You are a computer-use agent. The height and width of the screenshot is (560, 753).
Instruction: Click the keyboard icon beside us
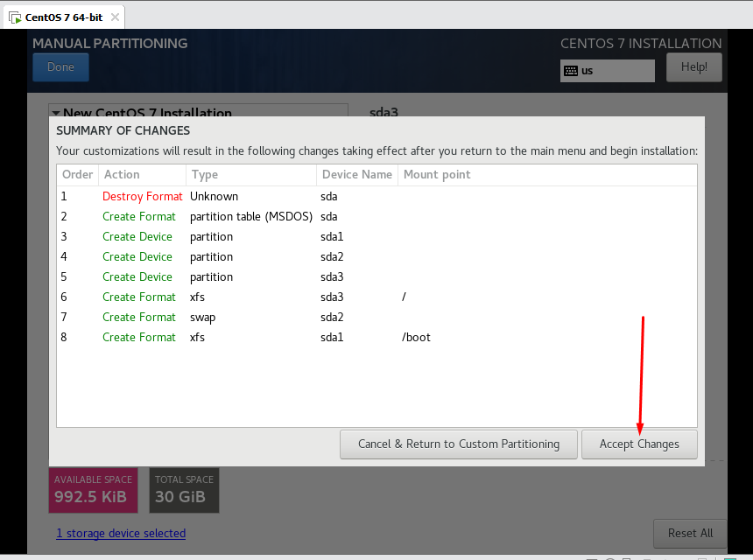[x=571, y=71]
